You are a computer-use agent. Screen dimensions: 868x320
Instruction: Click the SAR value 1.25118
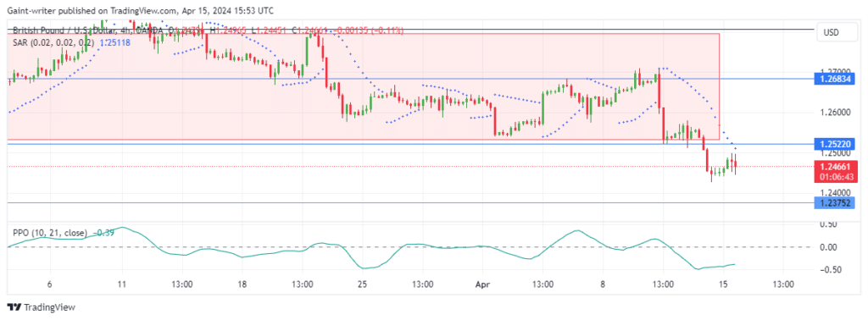114,42
